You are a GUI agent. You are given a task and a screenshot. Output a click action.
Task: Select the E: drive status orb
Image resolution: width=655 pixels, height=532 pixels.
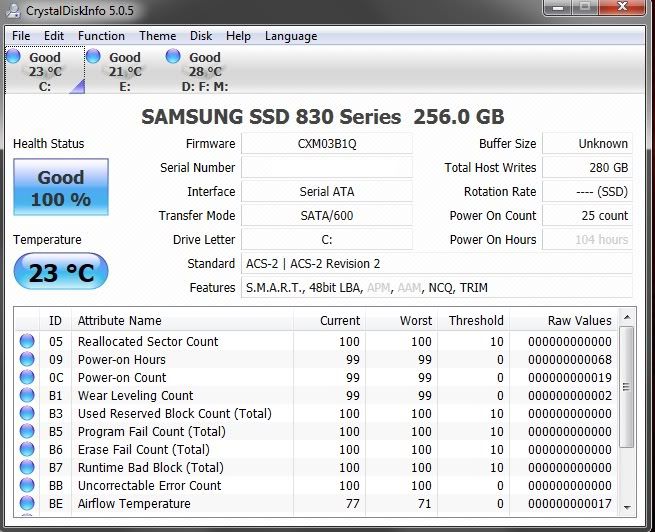(x=94, y=58)
